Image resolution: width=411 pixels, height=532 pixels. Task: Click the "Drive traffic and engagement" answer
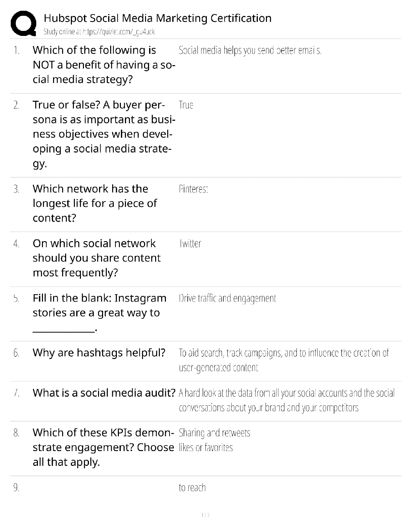(227, 298)
